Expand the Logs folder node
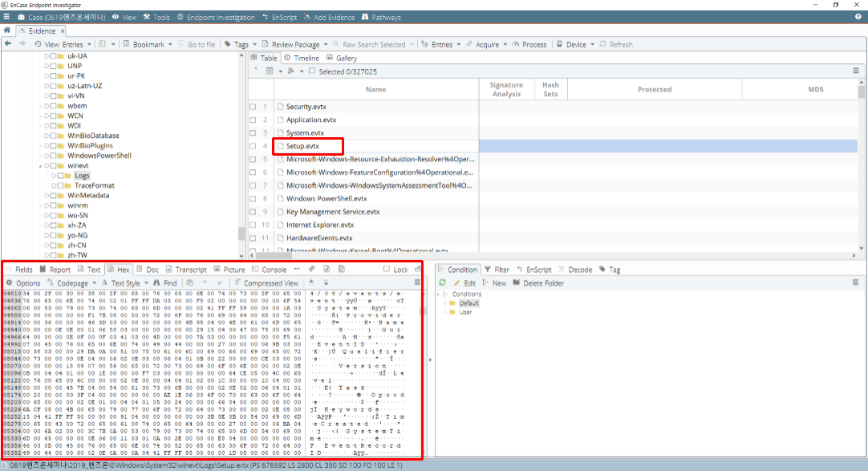Screen dimensions: 868x471 [54, 176]
